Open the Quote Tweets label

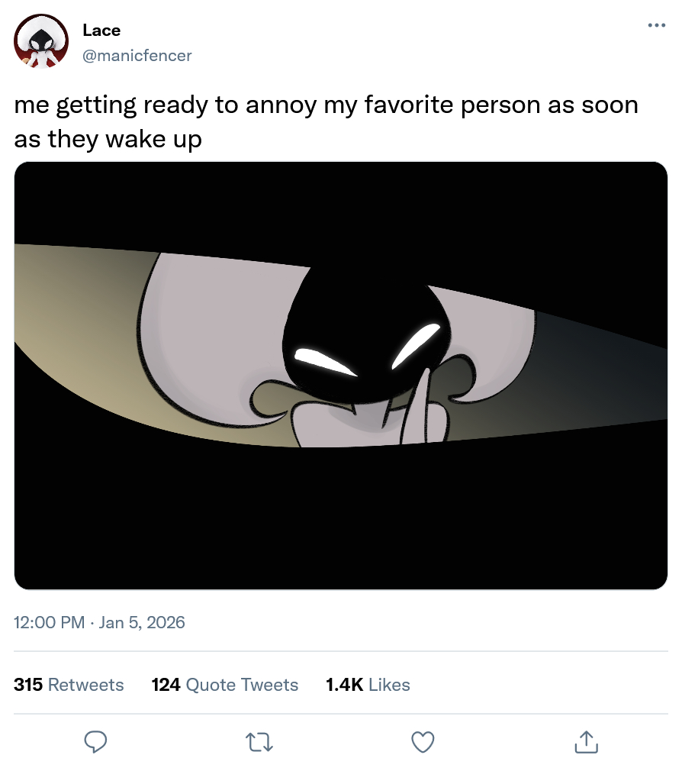click(x=242, y=685)
